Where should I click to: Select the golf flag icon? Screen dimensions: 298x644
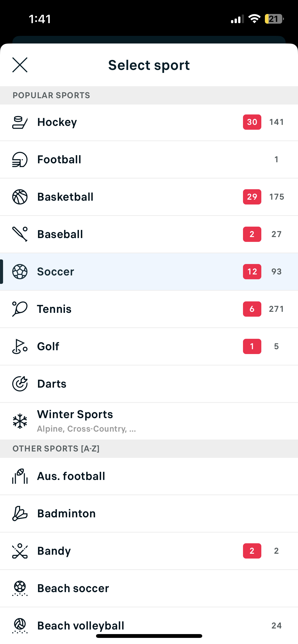point(20,346)
